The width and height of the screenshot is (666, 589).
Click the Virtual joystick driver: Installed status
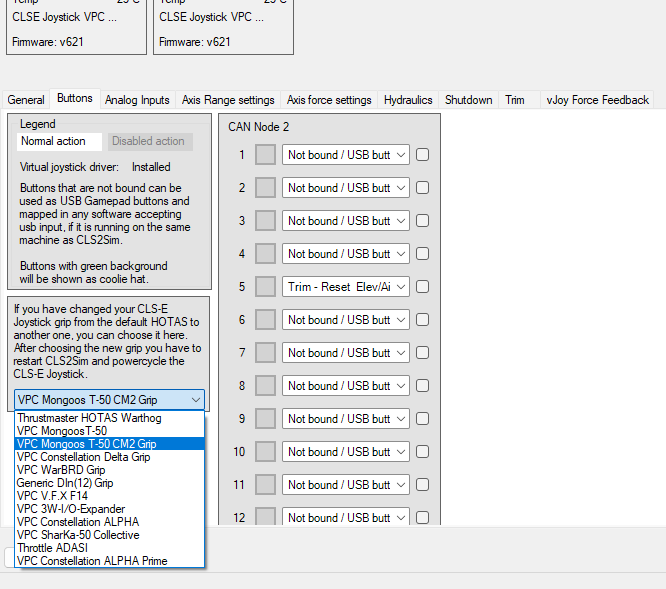[95, 167]
